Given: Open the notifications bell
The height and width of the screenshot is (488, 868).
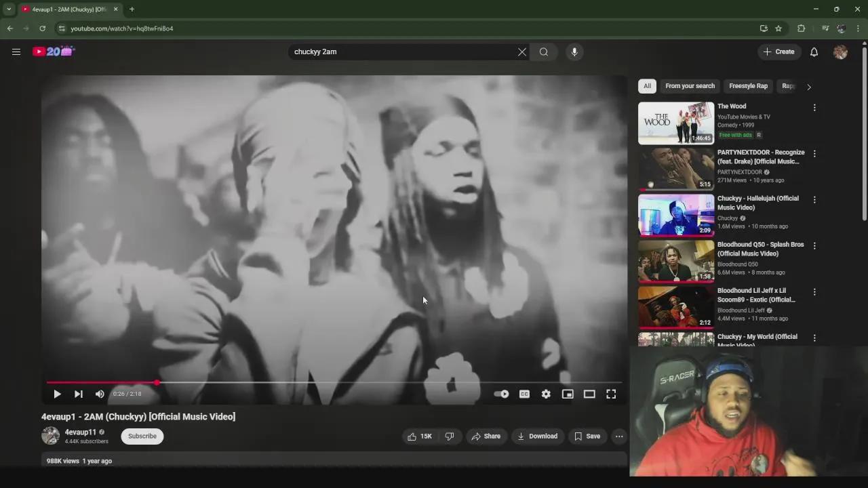Looking at the screenshot, I should [x=814, y=52].
